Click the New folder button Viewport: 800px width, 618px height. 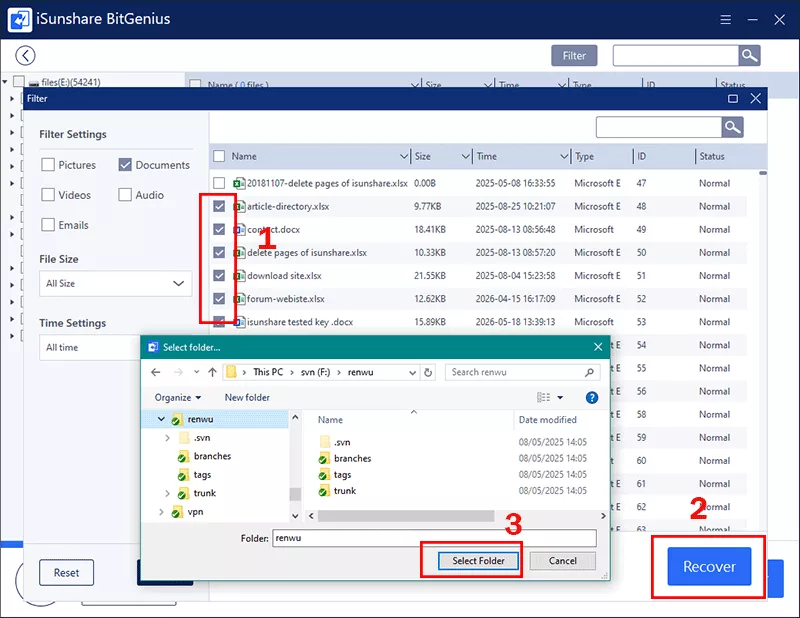tap(247, 398)
